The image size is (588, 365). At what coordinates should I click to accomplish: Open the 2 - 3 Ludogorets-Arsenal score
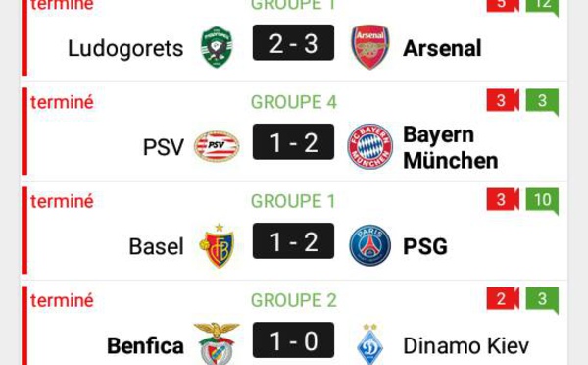[293, 42]
